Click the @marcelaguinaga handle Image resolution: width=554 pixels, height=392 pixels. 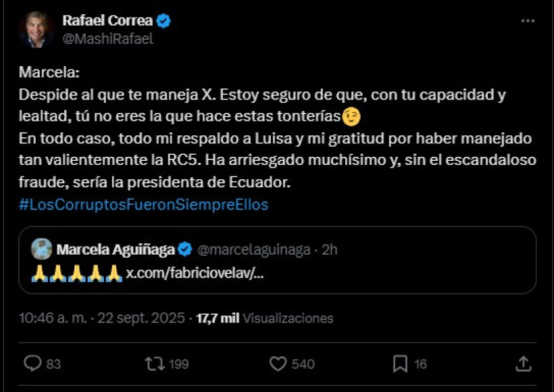pos(253,249)
